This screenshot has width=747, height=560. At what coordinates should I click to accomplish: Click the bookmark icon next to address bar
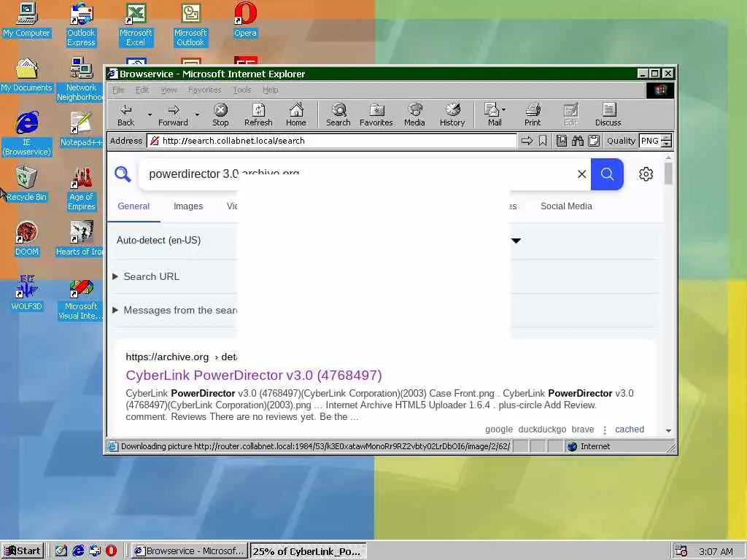pos(543,141)
